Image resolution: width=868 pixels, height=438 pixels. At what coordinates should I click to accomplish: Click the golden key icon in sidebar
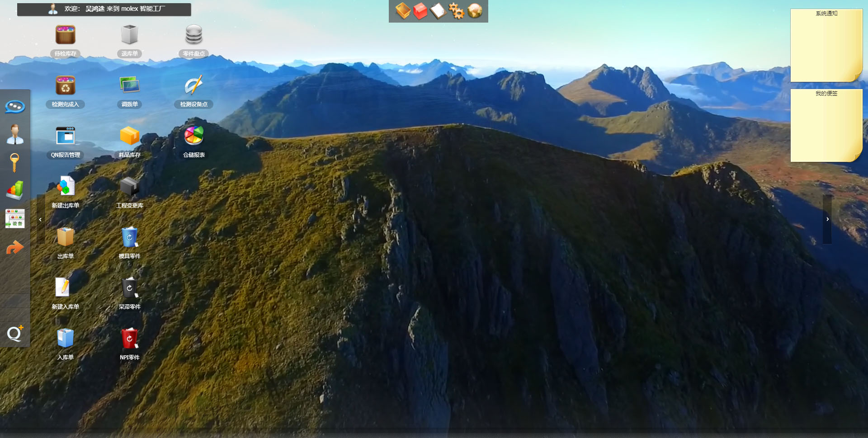click(x=15, y=163)
